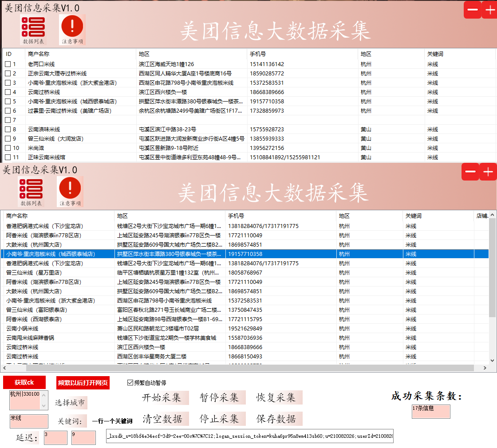497x448 pixels.
Task: Open 数据列表 icon in the lower window
Action: pos(31,192)
